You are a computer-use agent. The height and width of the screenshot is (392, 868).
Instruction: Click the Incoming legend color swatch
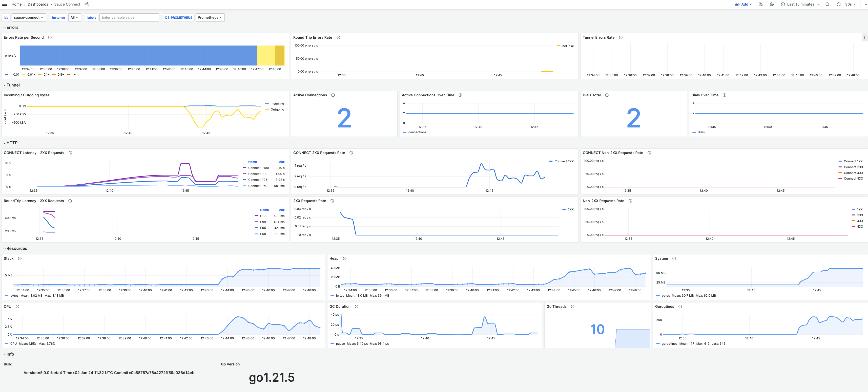coord(267,103)
